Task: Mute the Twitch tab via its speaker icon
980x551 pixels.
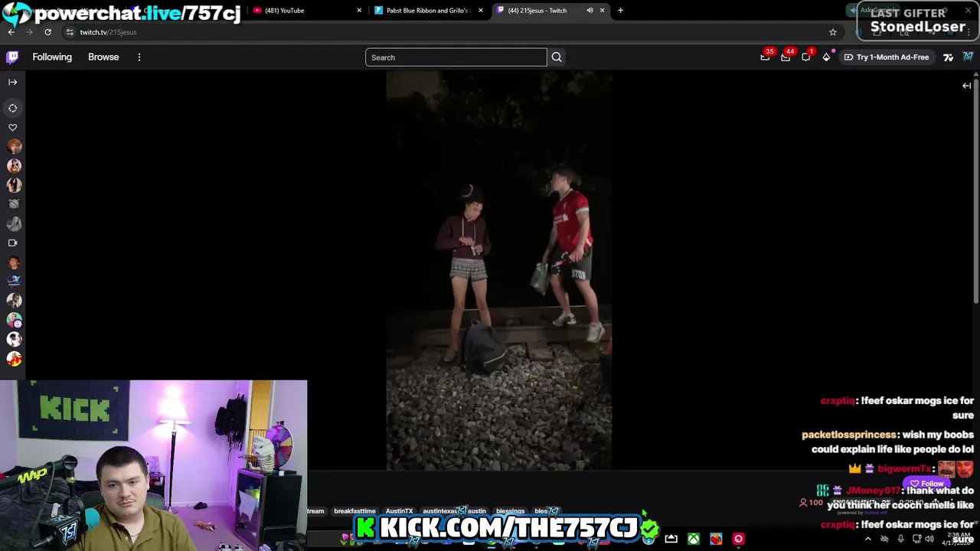Action: [590, 11]
